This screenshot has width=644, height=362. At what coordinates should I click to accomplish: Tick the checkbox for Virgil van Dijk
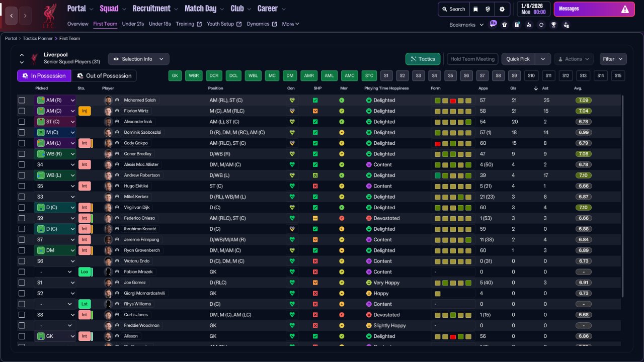coord(22,207)
